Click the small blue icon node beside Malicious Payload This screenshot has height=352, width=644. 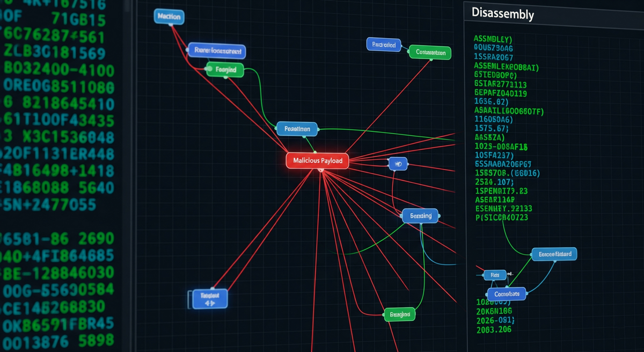tap(398, 164)
